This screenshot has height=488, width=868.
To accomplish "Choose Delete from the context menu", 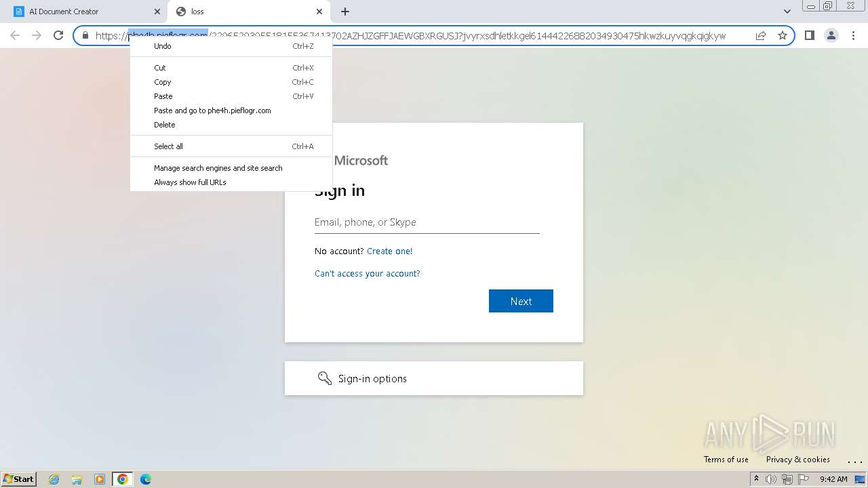I will point(231,125).
